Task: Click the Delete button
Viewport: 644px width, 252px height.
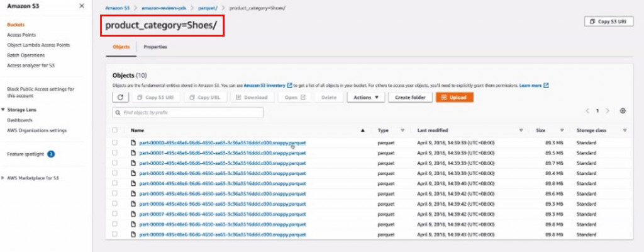Action: point(329,98)
